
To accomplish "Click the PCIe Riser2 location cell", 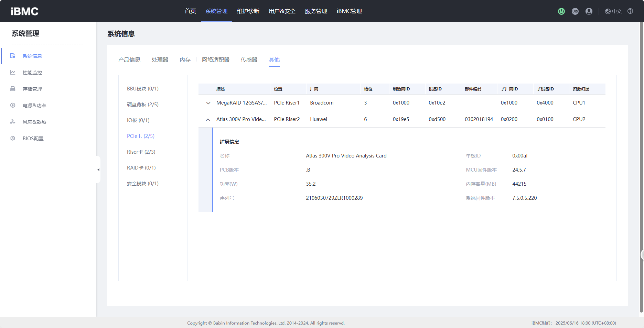I will 287,119.
